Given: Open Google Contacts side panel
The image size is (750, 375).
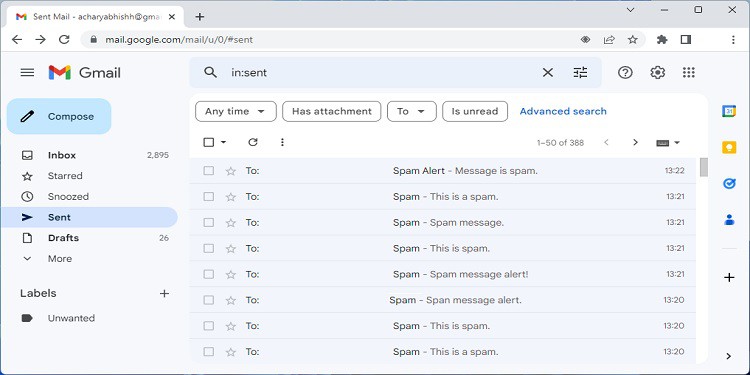Looking at the screenshot, I should pyautogui.click(x=729, y=220).
